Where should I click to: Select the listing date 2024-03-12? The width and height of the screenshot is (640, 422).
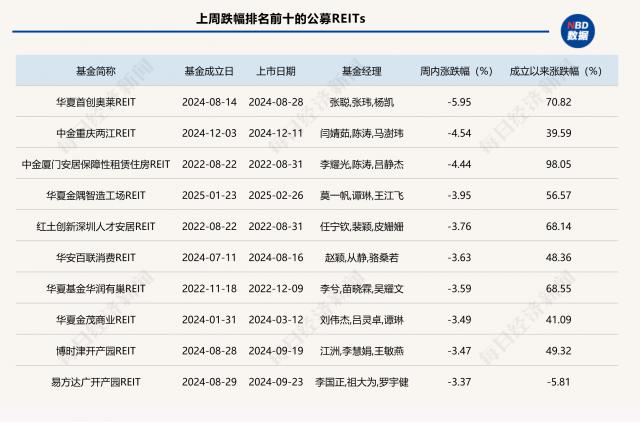click(276, 320)
